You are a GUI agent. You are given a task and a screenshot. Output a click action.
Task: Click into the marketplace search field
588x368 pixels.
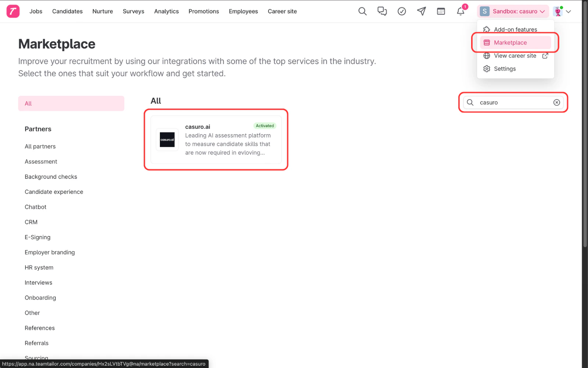click(513, 102)
